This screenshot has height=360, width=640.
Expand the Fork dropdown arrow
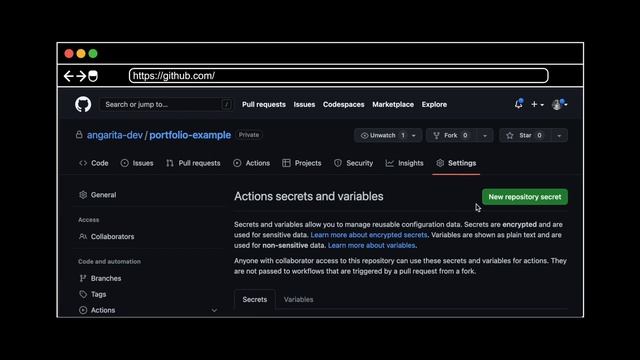point(485,136)
